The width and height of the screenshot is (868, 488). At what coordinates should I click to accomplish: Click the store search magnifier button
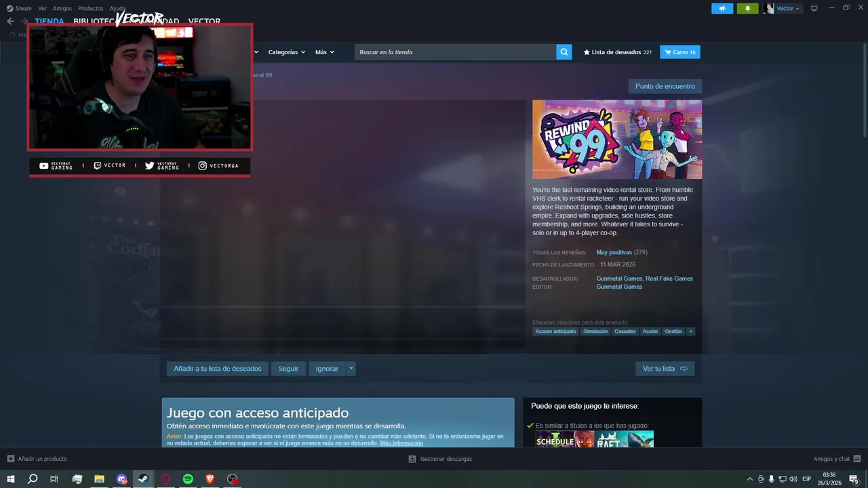(564, 52)
